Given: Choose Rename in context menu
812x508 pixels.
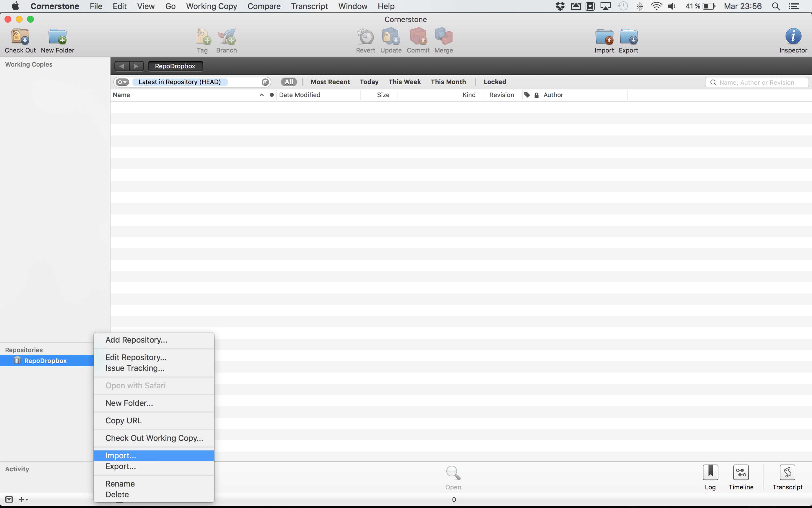Looking at the screenshot, I should click(154, 484).
